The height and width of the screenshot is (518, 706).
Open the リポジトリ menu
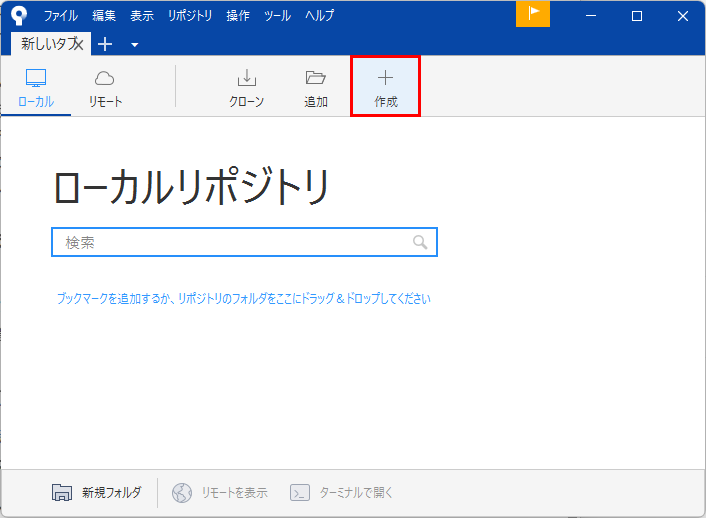(190, 16)
